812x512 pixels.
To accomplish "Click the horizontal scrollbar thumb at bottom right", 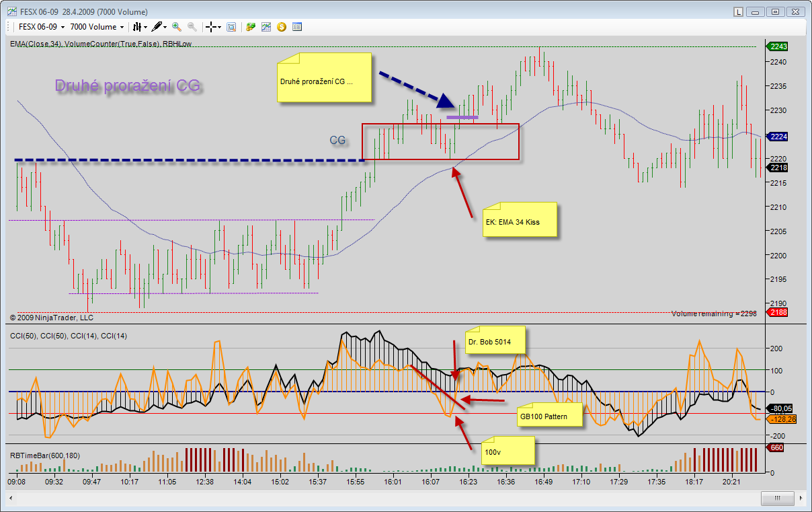I will click(778, 499).
